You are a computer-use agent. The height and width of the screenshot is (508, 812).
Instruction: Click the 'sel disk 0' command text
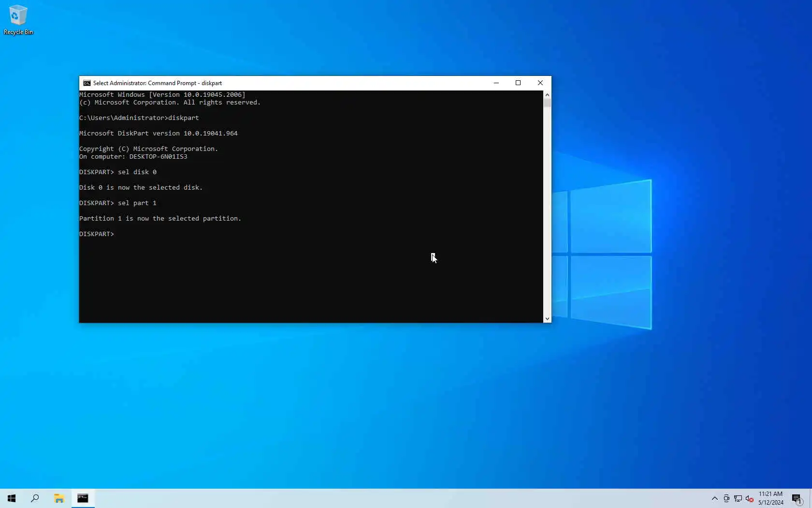coord(137,172)
